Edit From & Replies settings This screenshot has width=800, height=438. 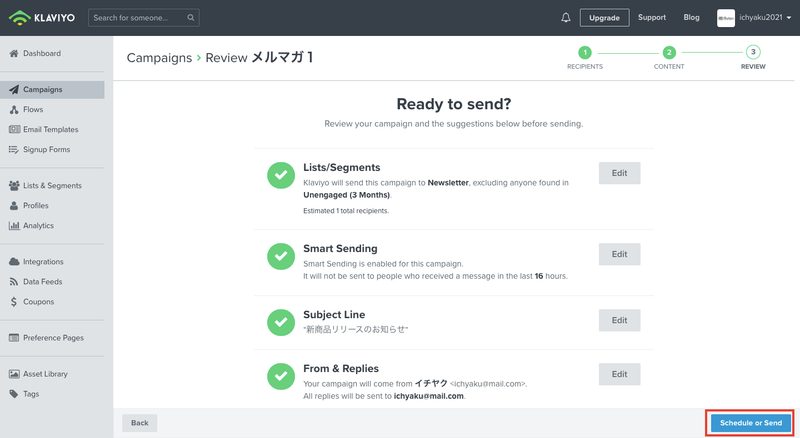619,374
